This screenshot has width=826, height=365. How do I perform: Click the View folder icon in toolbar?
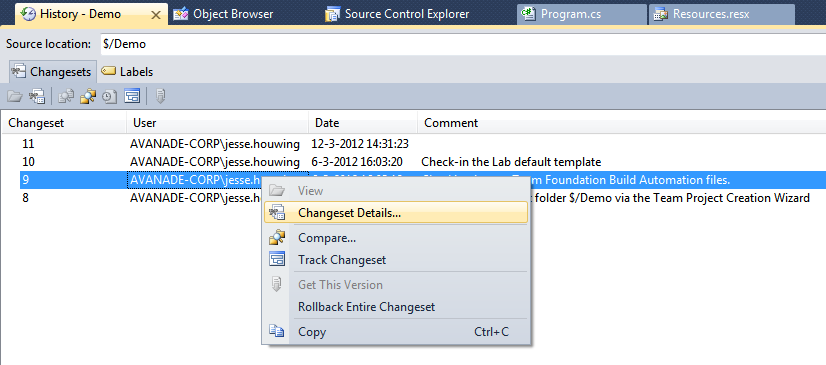point(14,96)
